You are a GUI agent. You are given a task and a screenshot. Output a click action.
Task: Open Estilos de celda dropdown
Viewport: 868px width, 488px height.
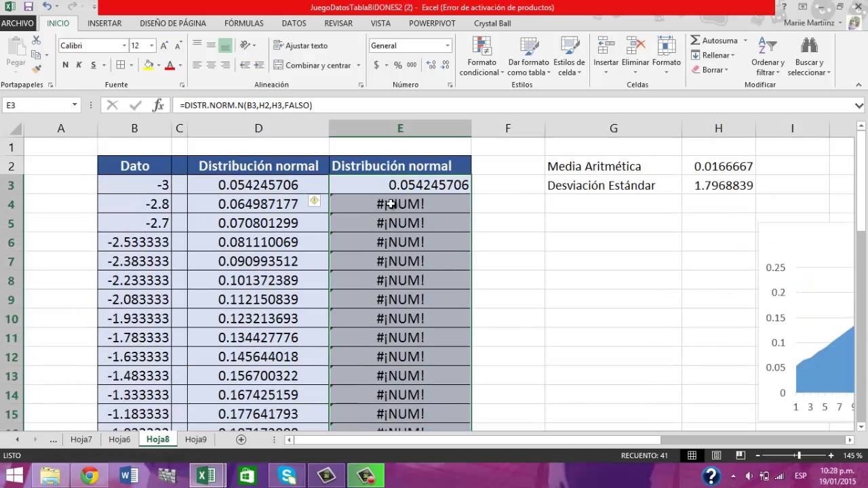click(569, 57)
